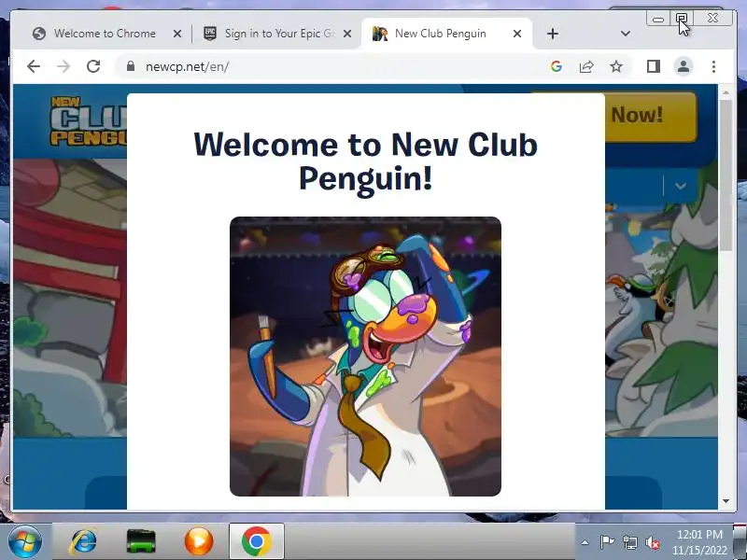Click the network status tray icon

pyautogui.click(x=629, y=542)
